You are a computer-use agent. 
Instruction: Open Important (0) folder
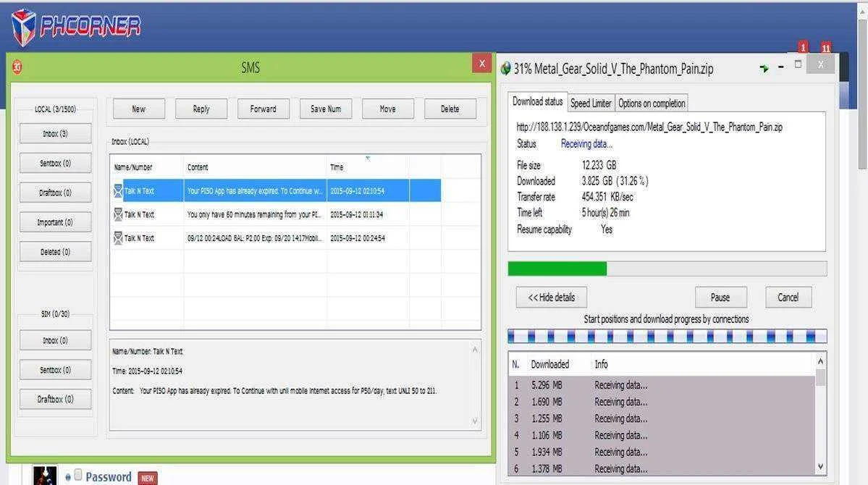click(55, 222)
